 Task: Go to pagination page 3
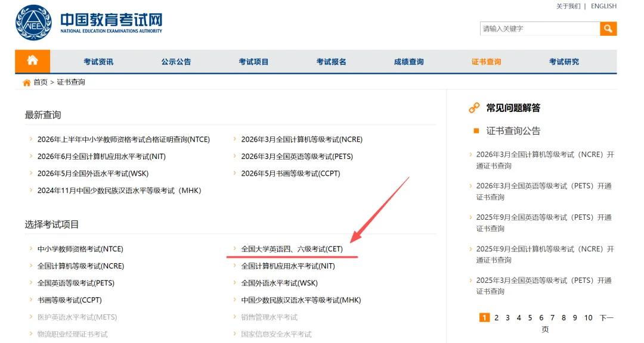pyautogui.click(x=507, y=317)
